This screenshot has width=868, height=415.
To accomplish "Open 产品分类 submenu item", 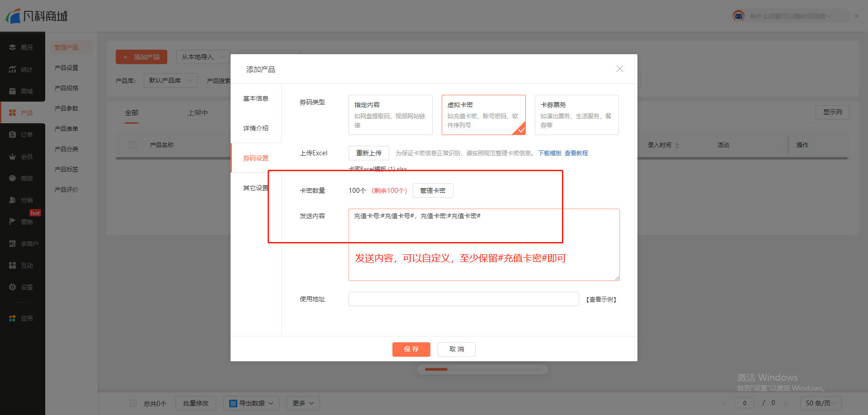I will tap(66, 149).
